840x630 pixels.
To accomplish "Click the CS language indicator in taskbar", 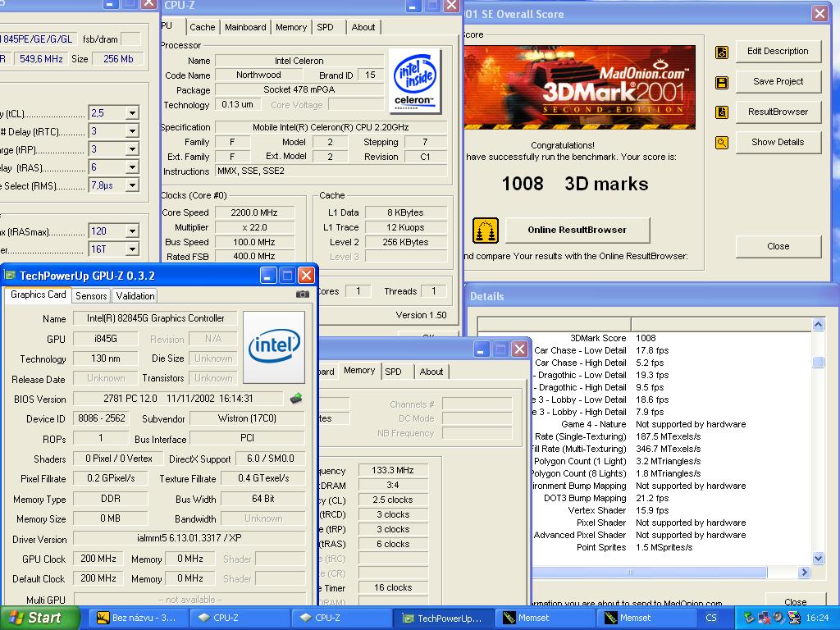I will click(x=711, y=618).
